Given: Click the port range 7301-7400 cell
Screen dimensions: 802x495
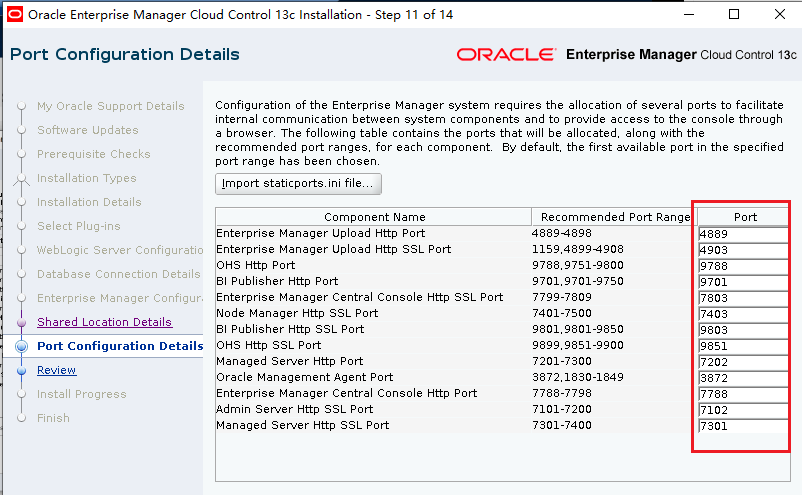Looking at the screenshot, I should pos(562,425).
